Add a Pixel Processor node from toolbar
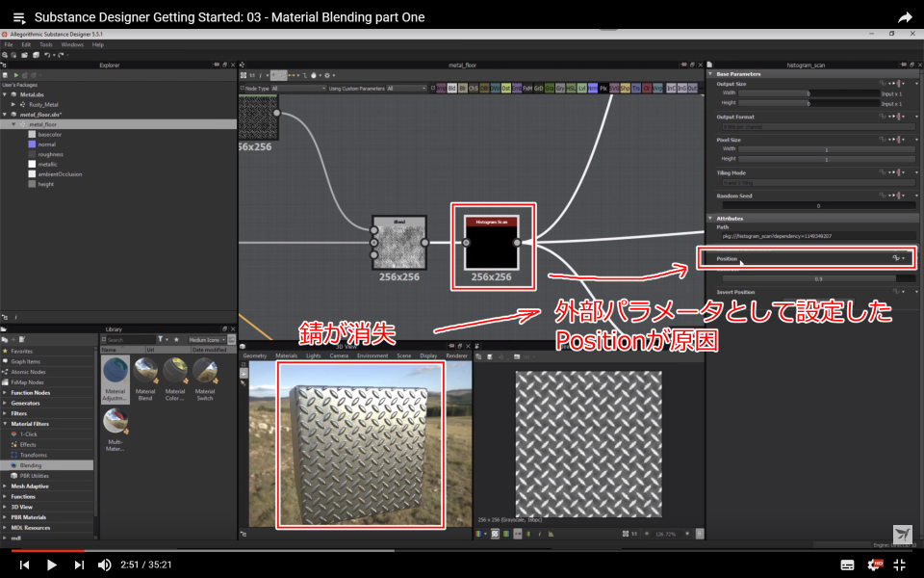924x578 pixels. click(x=603, y=89)
